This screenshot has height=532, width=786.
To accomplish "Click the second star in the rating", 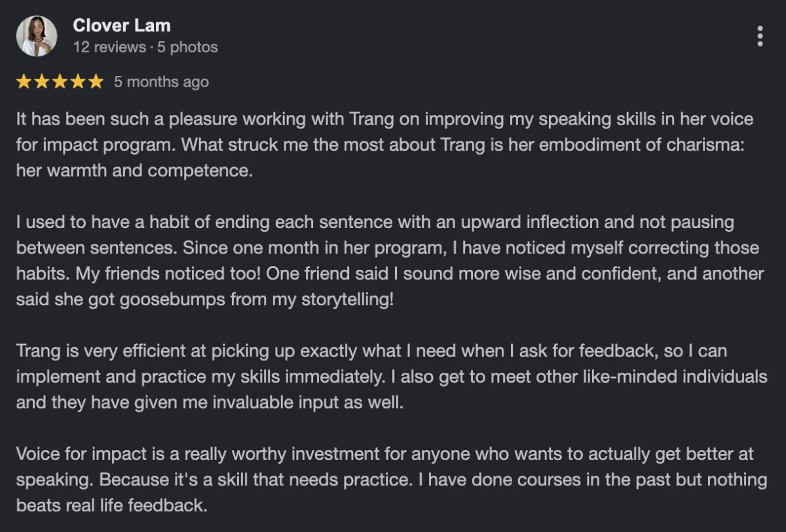I will click(x=42, y=82).
